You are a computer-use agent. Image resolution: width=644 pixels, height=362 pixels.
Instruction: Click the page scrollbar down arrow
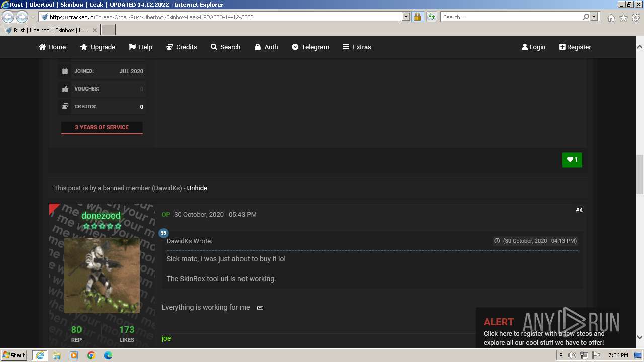[640, 337]
